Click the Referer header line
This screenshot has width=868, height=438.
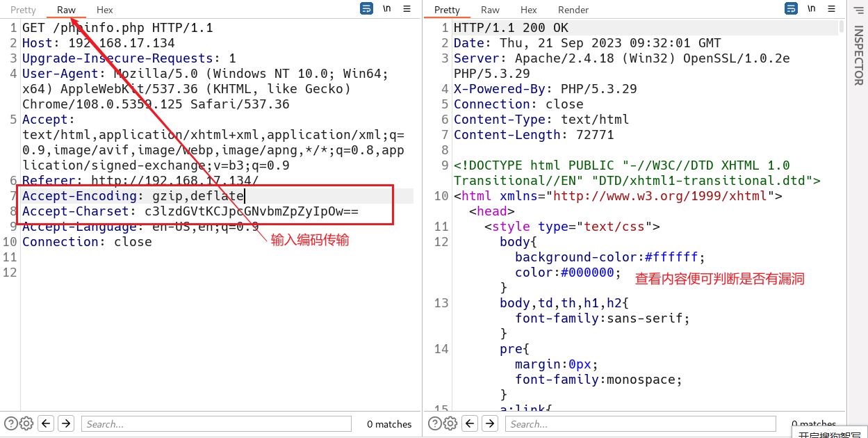pos(140,181)
